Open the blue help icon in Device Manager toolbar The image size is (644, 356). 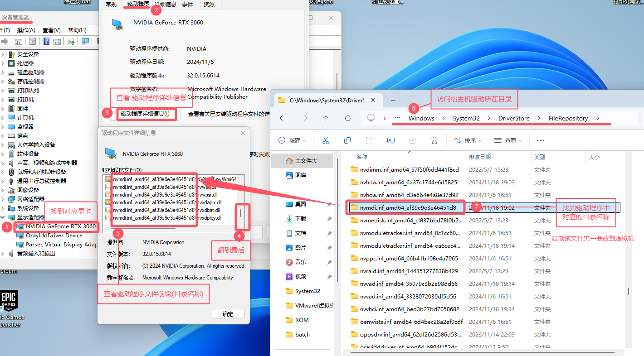46,42
